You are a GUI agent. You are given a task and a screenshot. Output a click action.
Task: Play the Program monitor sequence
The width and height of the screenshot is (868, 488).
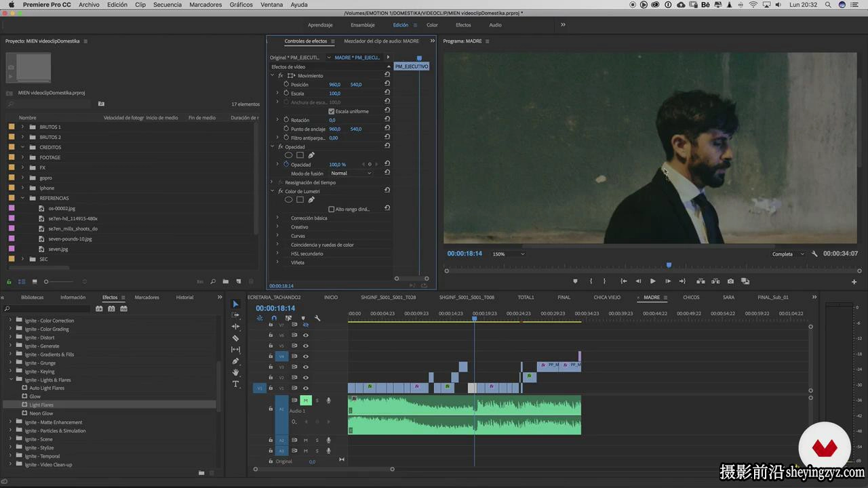coord(653,281)
